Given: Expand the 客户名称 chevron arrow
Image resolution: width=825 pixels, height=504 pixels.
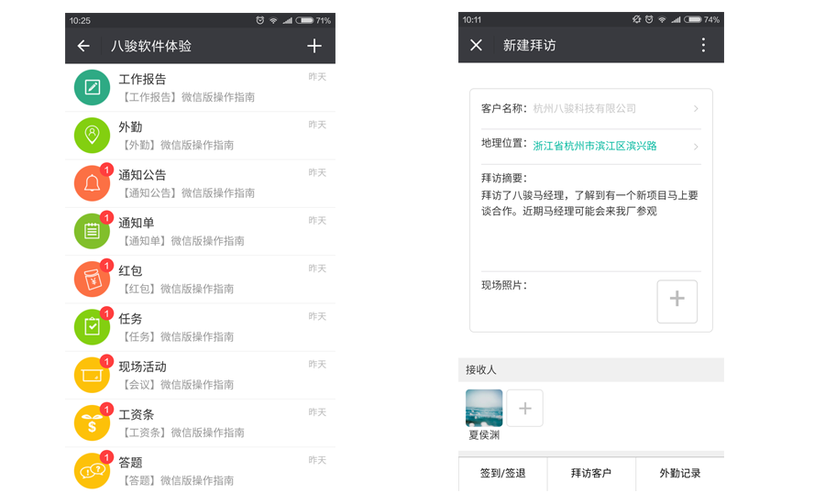Looking at the screenshot, I should point(696,109).
